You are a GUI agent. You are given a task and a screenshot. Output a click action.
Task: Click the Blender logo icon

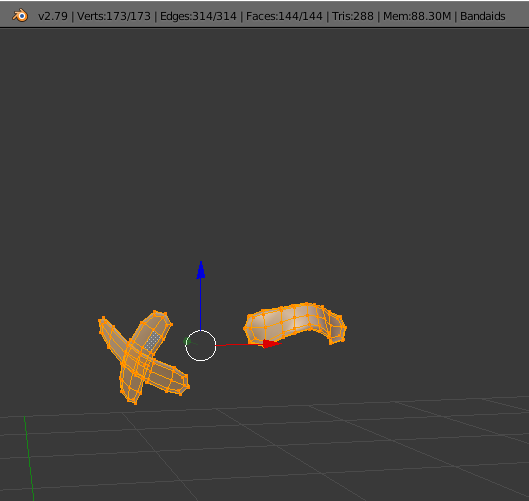(20, 16)
